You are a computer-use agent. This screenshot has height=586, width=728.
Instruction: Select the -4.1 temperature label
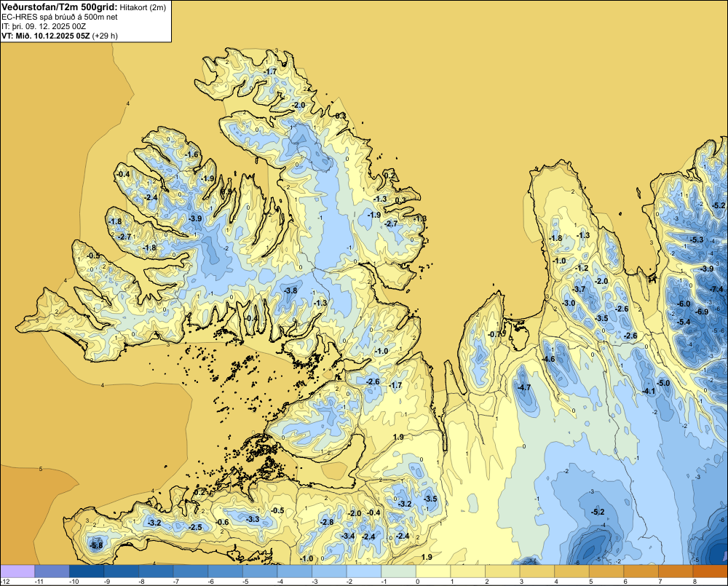tap(648, 392)
